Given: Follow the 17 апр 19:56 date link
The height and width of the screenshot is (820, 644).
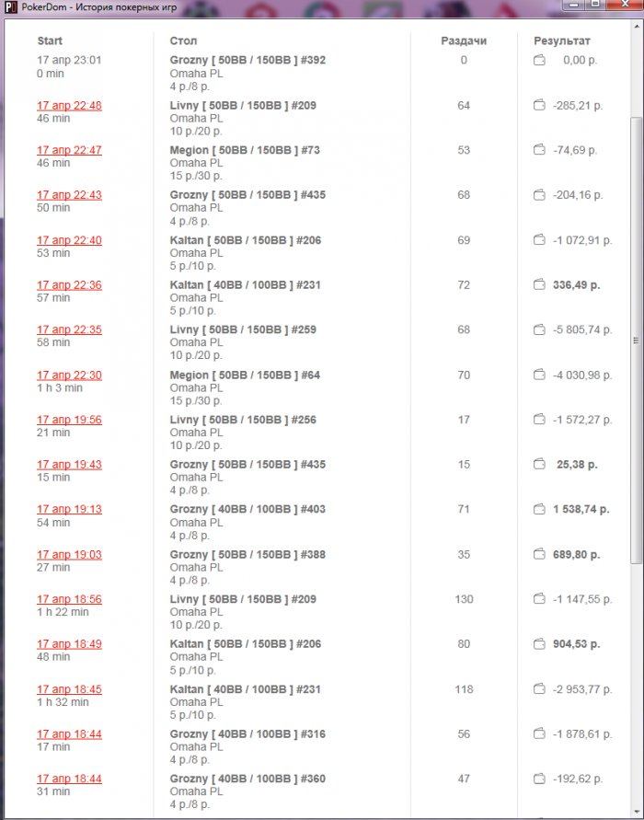Looking at the screenshot, I should (x=69, y=420).
